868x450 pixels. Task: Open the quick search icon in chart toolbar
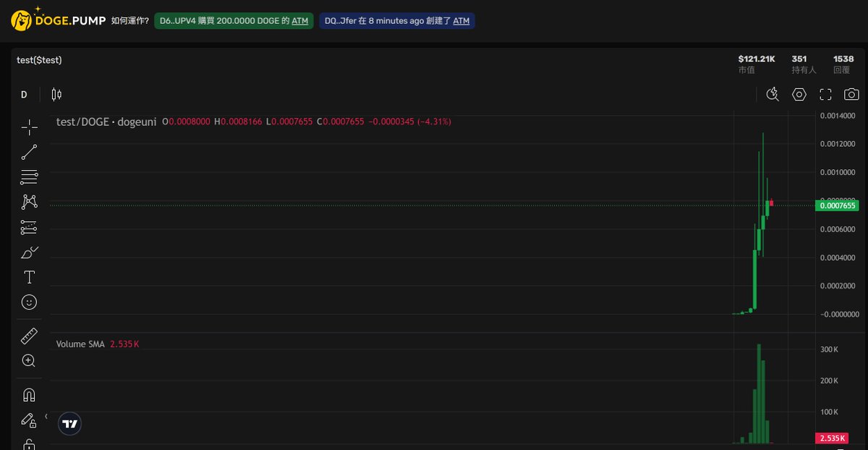click(x=772, y=95)
